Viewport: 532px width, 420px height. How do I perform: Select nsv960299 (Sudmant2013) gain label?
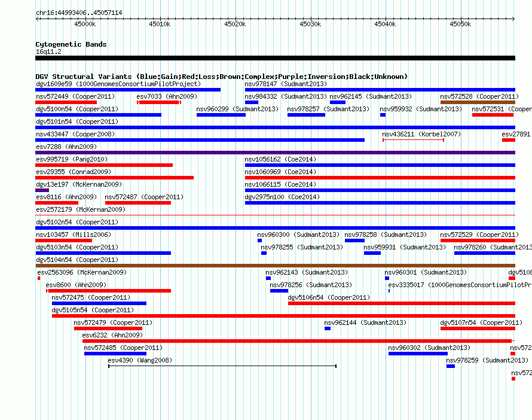coord(237,109)
